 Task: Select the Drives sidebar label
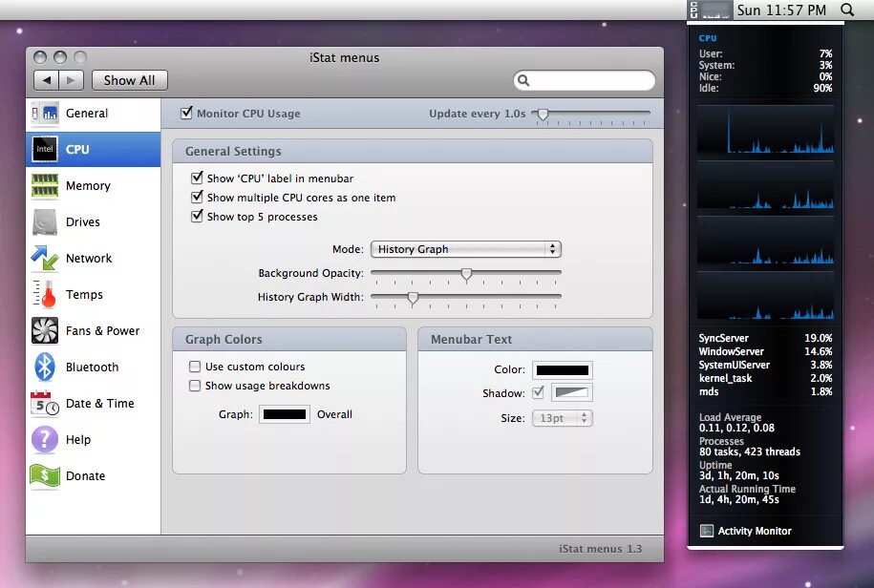pos(83,222)
